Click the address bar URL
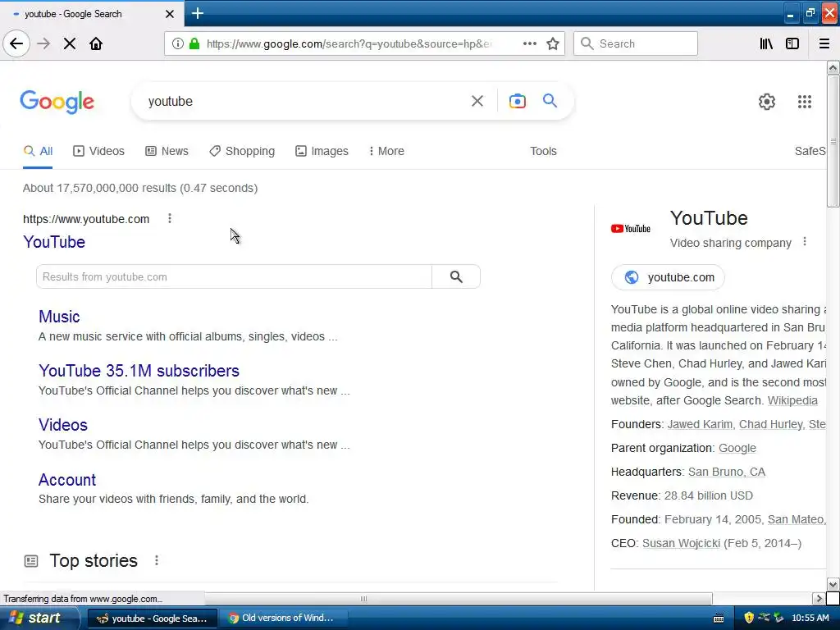The width and height of the screenshot is (840, 630). click(348, 43)
